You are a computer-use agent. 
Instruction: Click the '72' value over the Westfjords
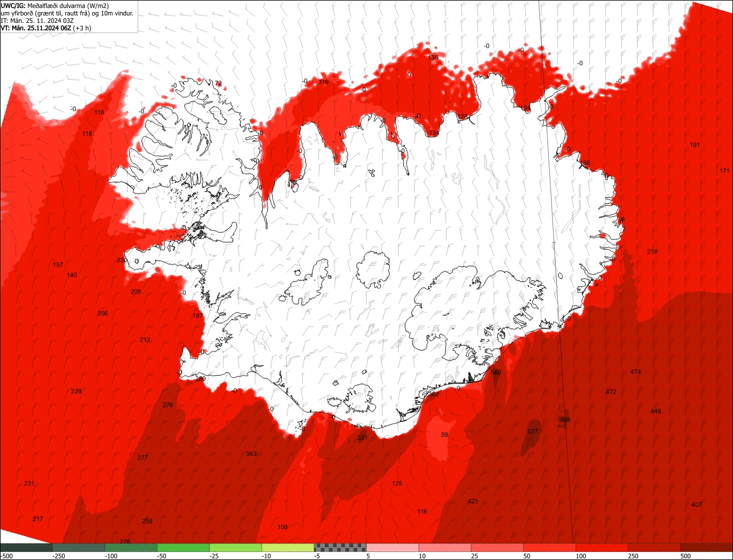[x=218, y=83]
